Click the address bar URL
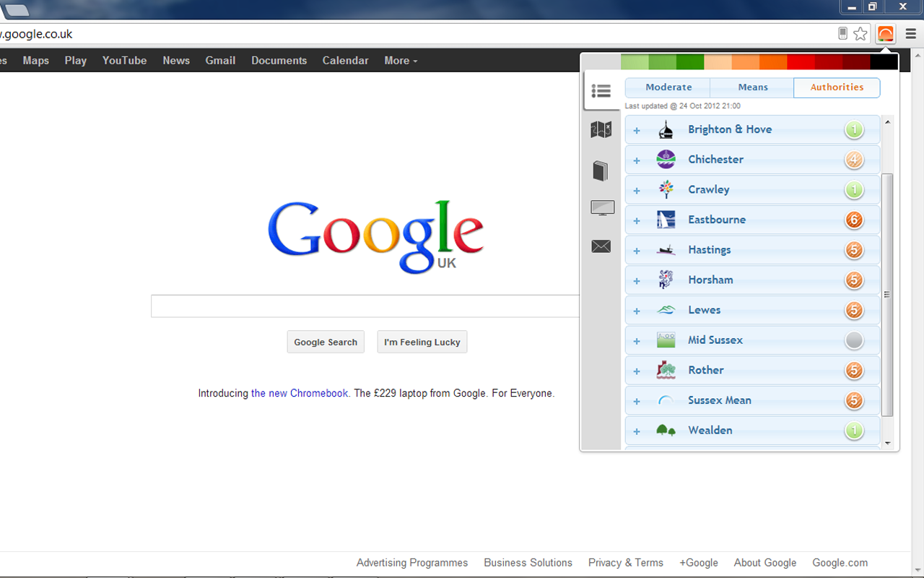 (36, 34)
